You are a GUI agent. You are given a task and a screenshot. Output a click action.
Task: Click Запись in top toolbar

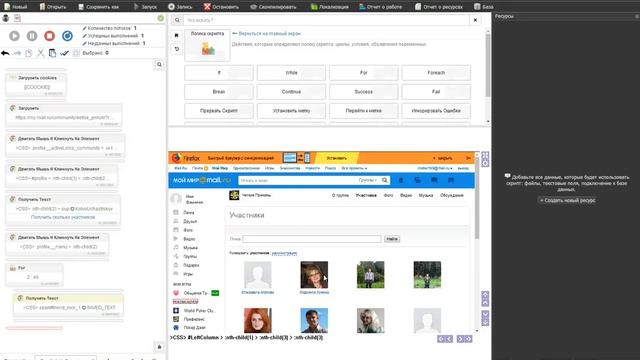tap(180, 7)
